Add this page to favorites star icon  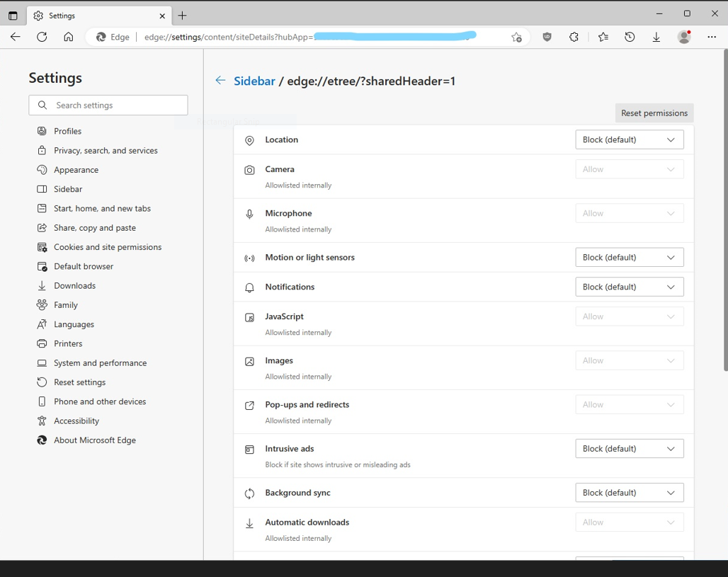(x=516, y=37)
